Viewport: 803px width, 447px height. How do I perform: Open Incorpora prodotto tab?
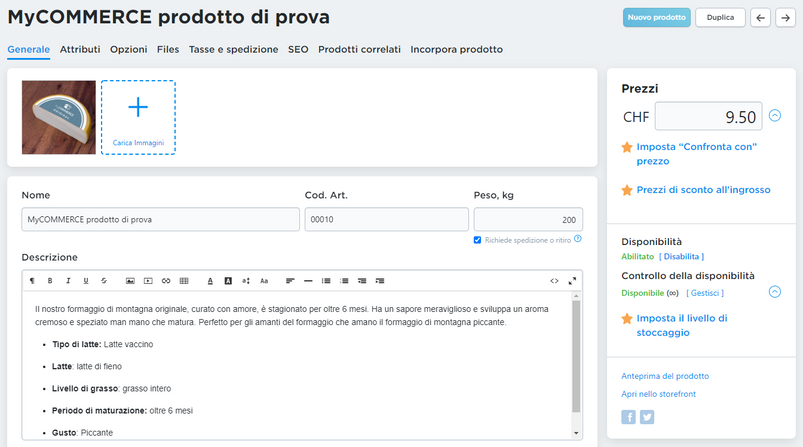[x=456, y=50]
